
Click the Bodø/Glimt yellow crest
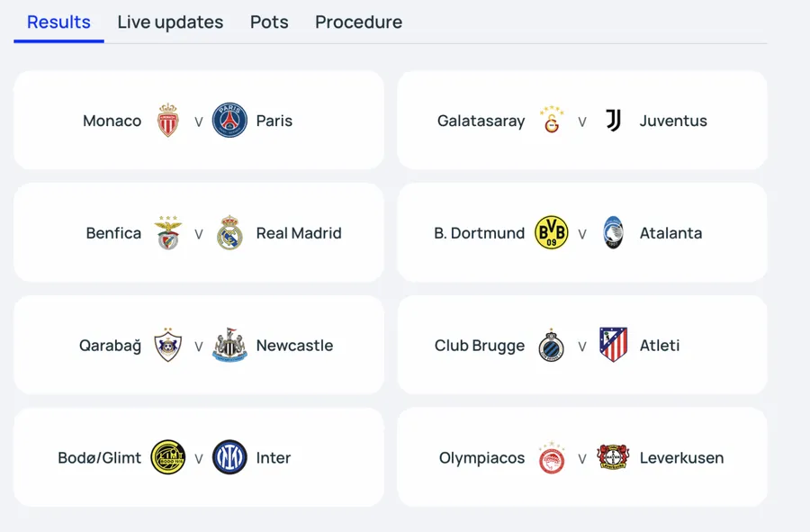(168, 457)
